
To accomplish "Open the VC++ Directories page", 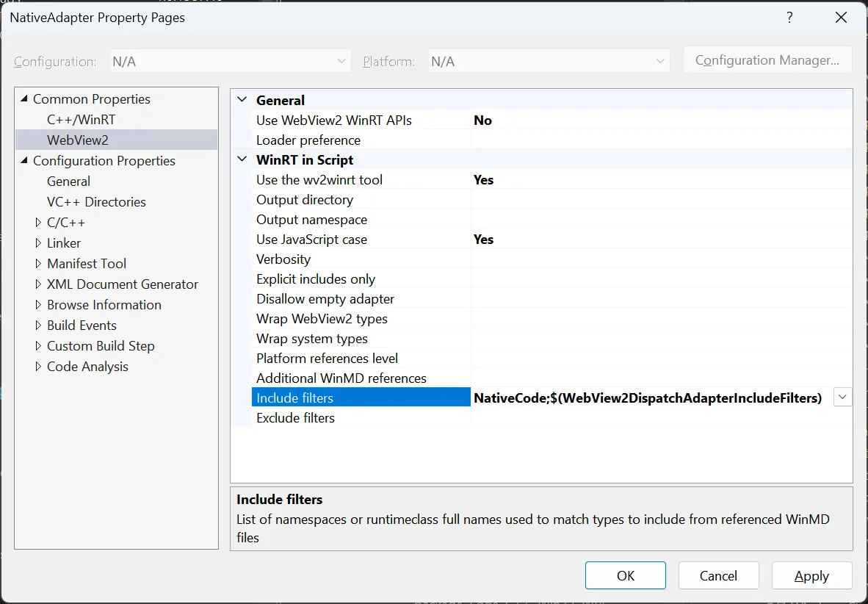I will tap(95, 201).
